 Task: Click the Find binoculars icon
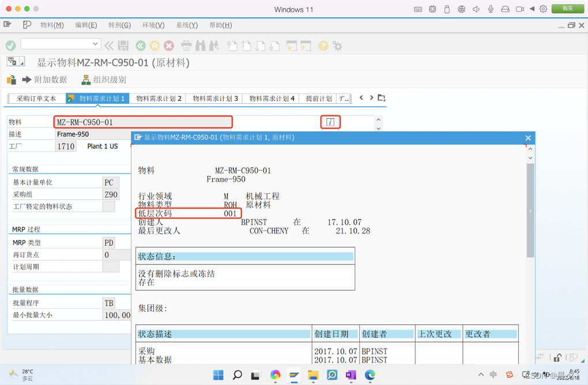coord(200,45)
